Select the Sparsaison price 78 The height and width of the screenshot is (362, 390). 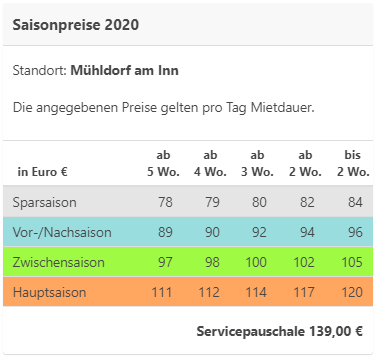coord(165,202)
